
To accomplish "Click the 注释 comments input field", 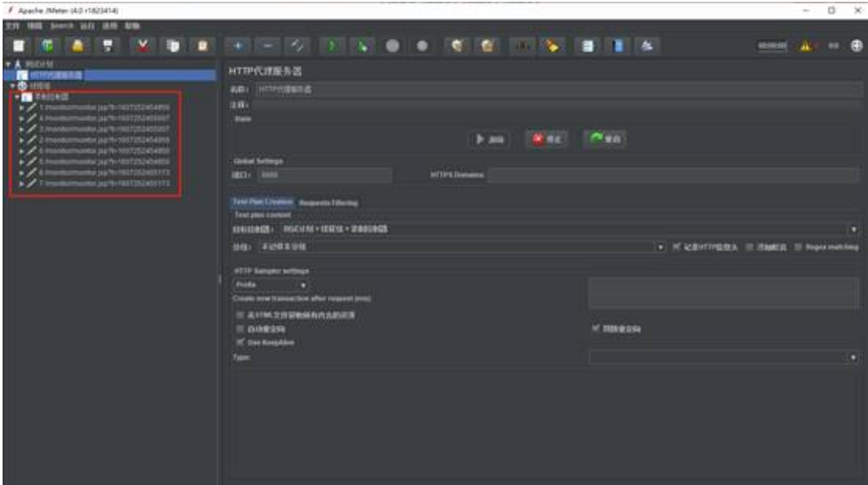I will pyautogui.click(x=558, y=105).
